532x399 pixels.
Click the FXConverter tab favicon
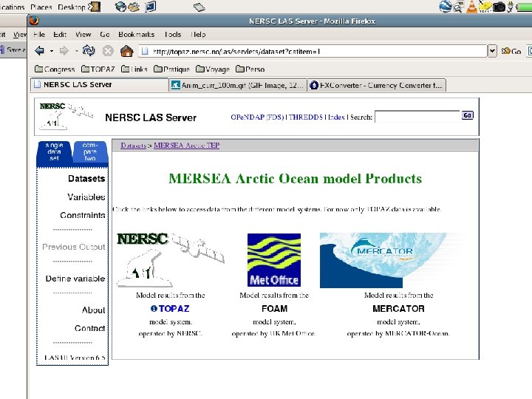[314, 85]
